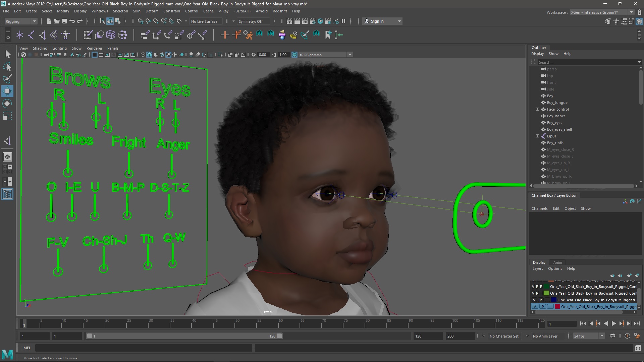Open Render View clapperboard icon
This screenshot has width=644, height=362.
pos(289,21)
